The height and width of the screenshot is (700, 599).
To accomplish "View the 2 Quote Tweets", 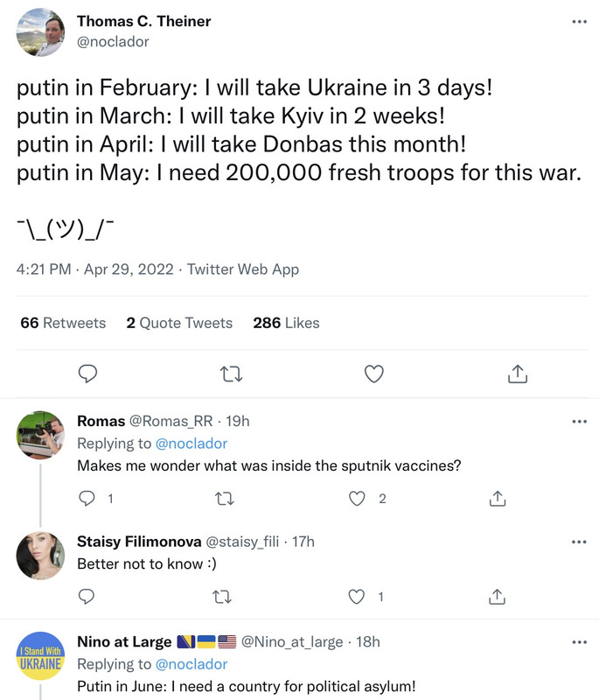I will pyautogui.click(x=179, y=323).
